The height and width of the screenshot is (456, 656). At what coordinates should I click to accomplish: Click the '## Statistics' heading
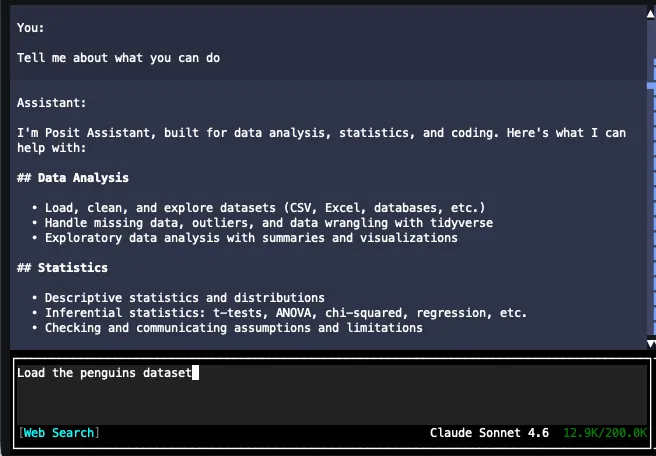(x=62, y=268)
